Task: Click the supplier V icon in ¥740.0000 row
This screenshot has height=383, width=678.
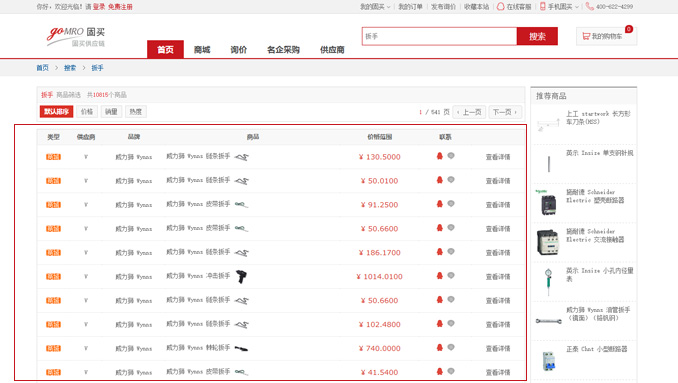Action: (86, 348)
